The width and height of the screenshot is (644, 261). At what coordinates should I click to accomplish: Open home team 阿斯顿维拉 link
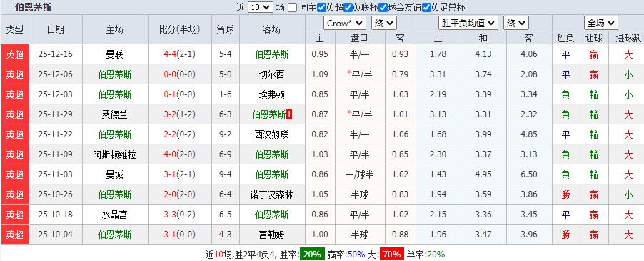point(114,154)
